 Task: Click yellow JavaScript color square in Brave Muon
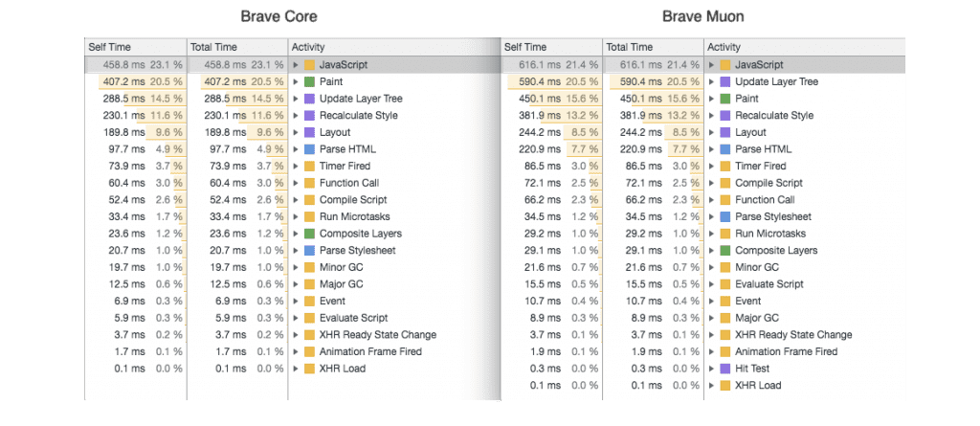click(x=725, y=65)
